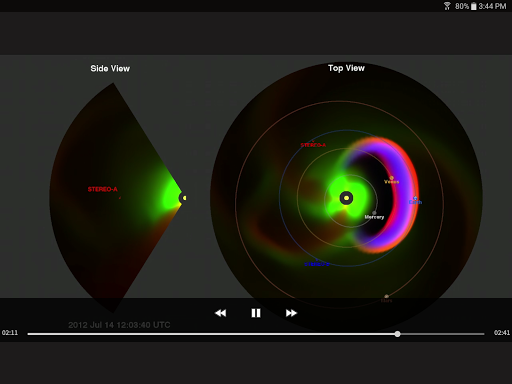
Task: Click the video progress slider handle
Action: 397,334
